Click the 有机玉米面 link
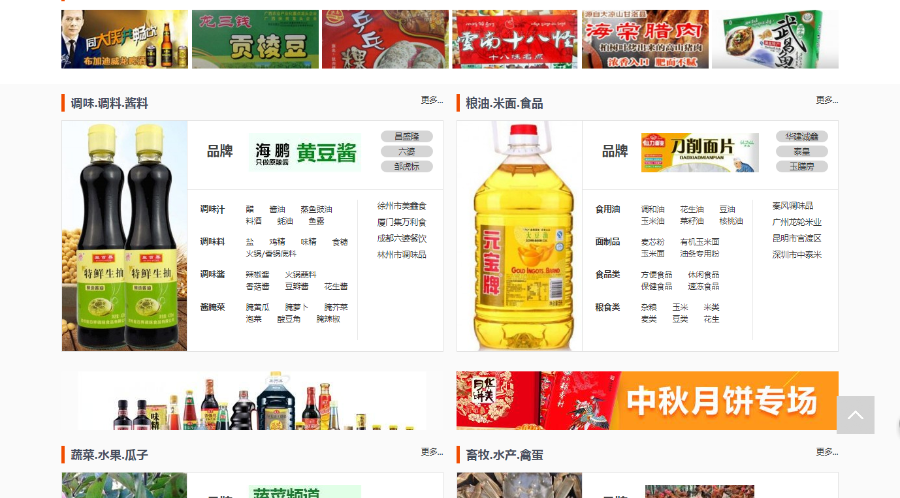 pos(700,242)
